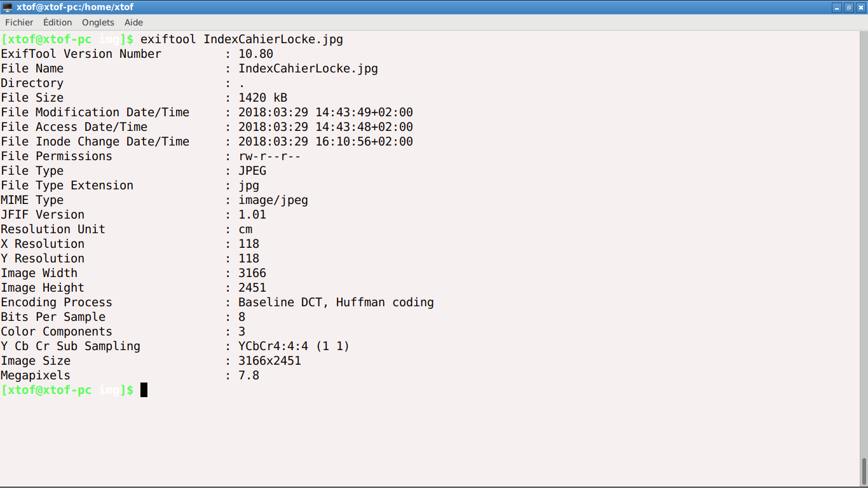Click the exiftool IndexCahierLocke.jpg command text

241,39
